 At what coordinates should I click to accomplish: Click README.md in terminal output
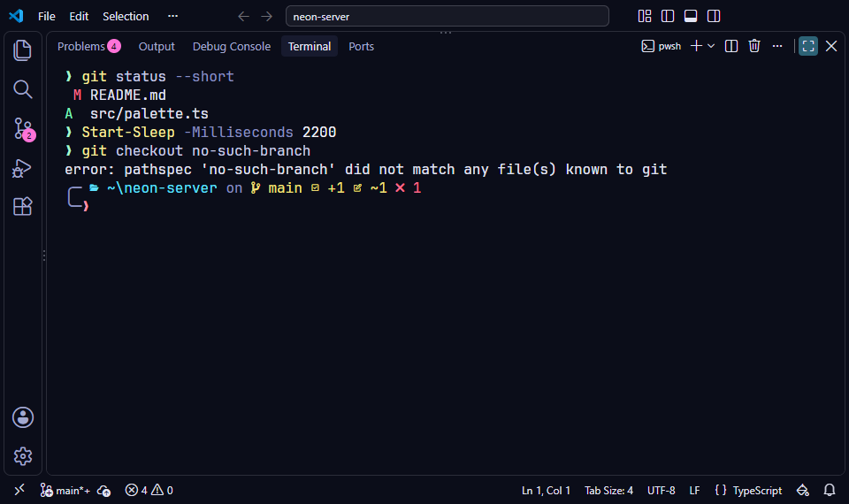[x=127, y=95]
